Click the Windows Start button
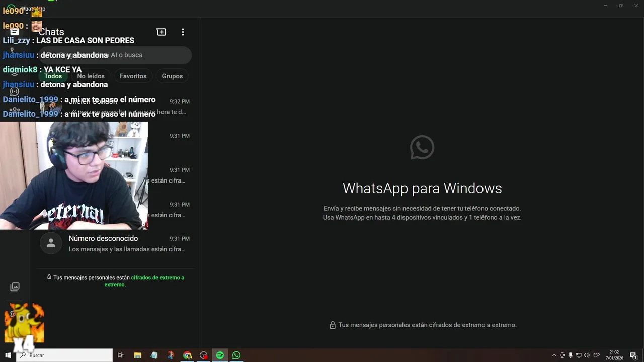 pyautogui.click(x=8, y=355)
